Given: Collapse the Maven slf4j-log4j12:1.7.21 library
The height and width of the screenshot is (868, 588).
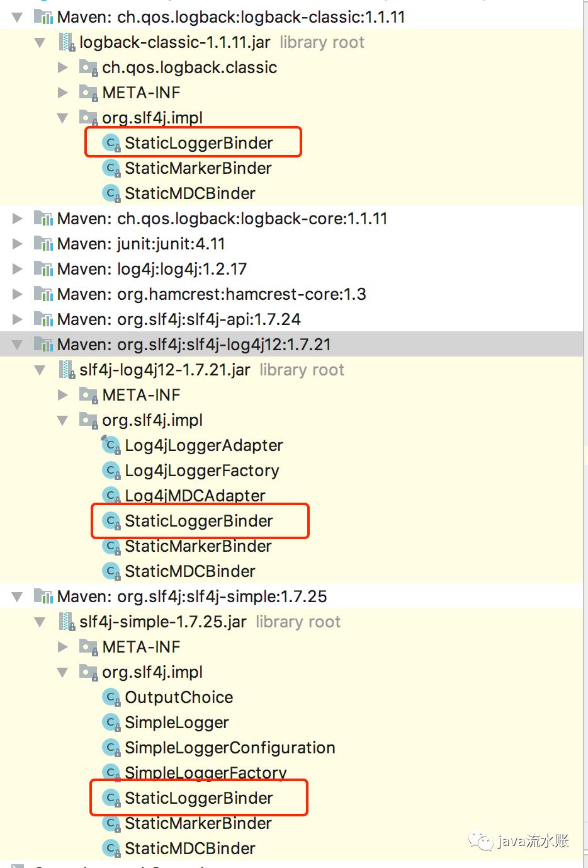Looking at the screenshot, I should point(18,345).
